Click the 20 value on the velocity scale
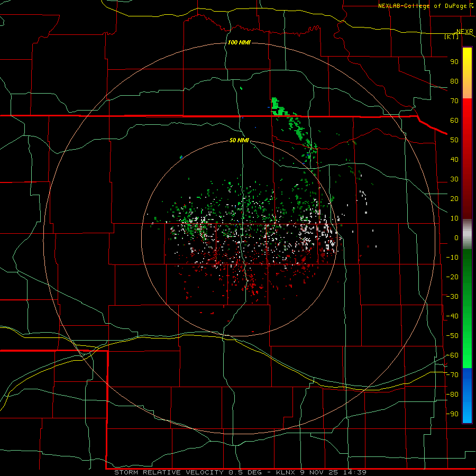The image size is (476, 476). coord(454,199)
